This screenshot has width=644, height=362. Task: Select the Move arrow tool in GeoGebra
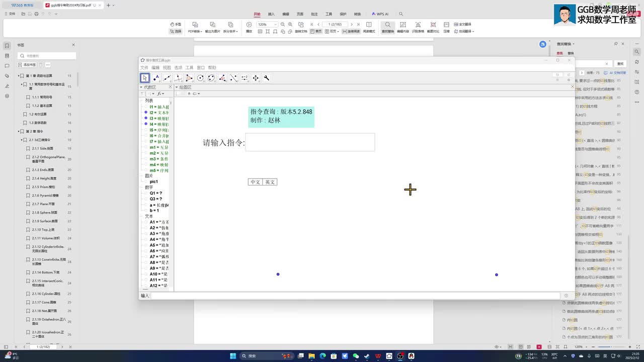145,78
